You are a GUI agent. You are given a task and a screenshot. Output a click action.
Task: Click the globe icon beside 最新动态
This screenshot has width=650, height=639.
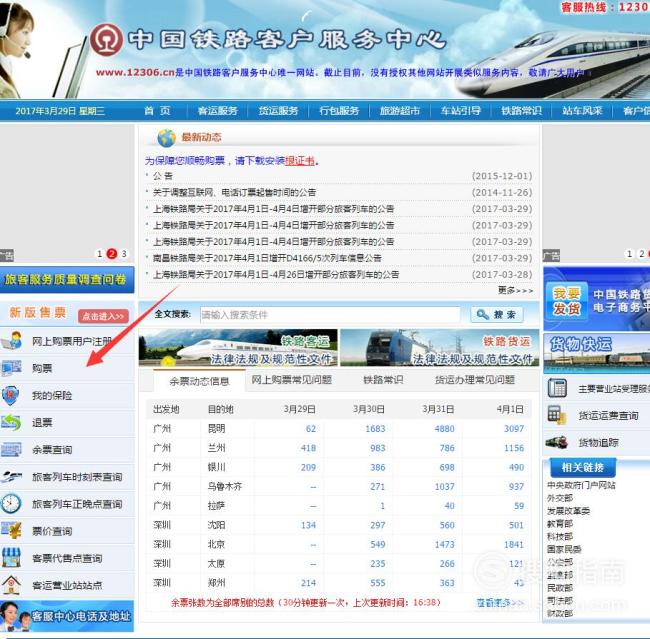167,137
